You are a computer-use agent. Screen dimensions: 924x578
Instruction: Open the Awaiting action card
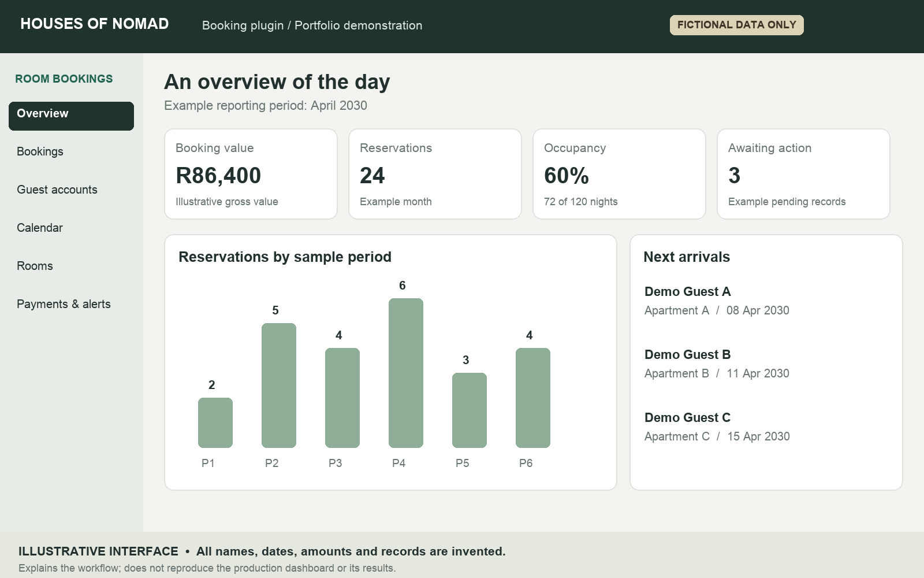(803, 174)
